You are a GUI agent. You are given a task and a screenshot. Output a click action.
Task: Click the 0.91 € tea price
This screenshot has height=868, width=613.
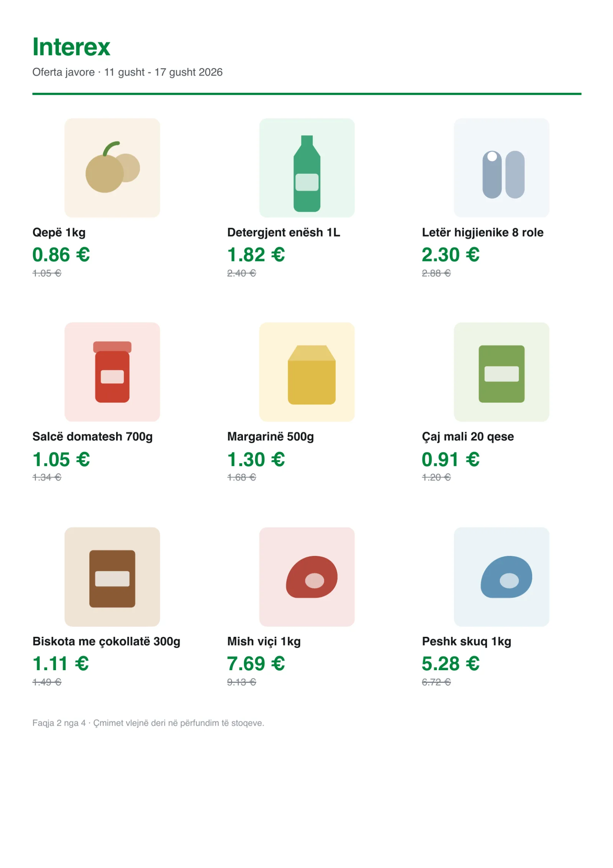pos(450,459)
